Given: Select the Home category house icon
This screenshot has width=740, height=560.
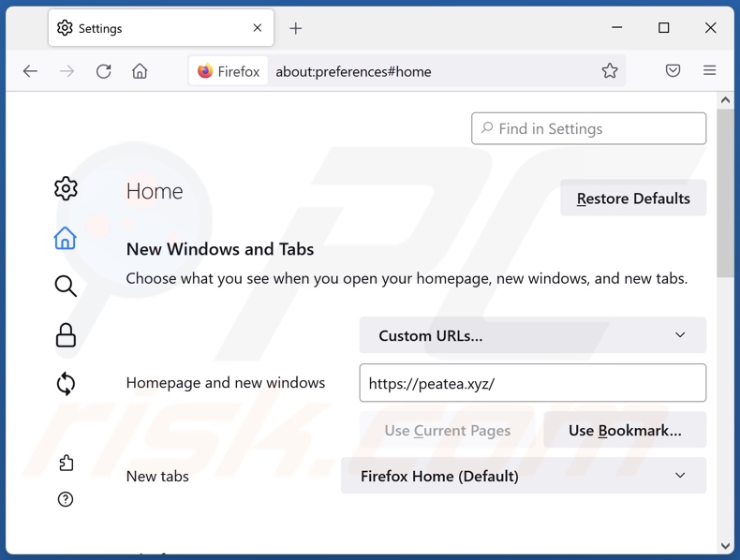Looking at the screenshot, I should coord(66,238).
